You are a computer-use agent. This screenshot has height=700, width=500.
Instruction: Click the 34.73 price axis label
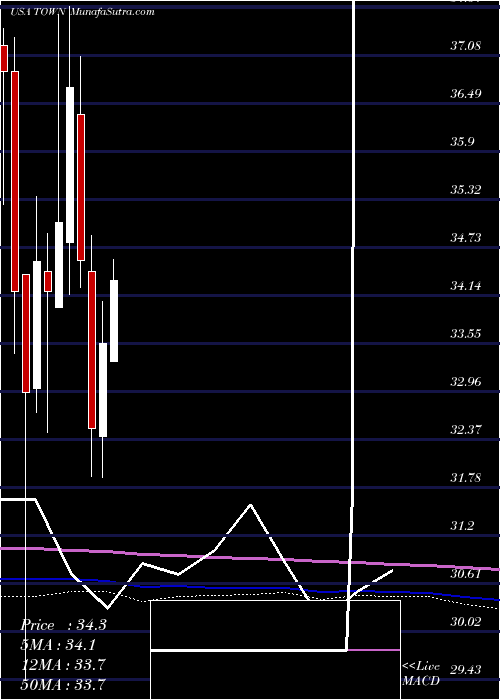pyautogui.click(x=466, y=238)
